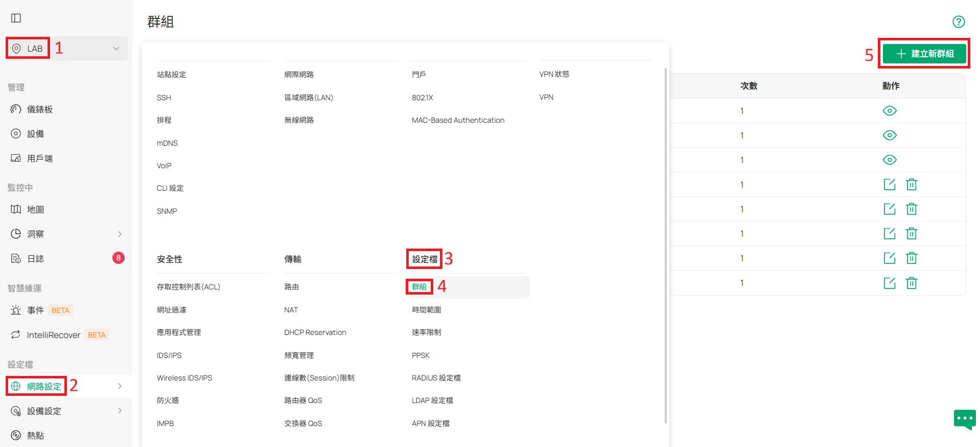Open the green chat bubble widget
Viewport: 980px width, 447px height.
[965, 419]
